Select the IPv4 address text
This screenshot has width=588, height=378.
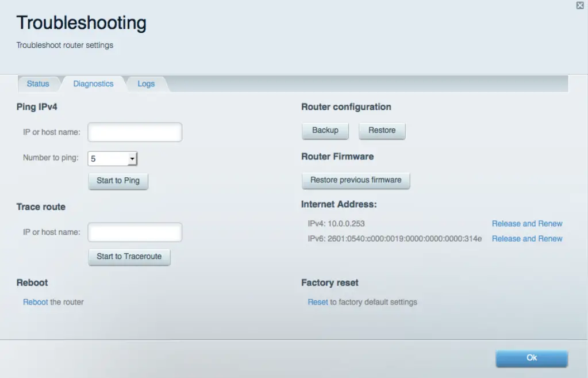tap(339, 224)
